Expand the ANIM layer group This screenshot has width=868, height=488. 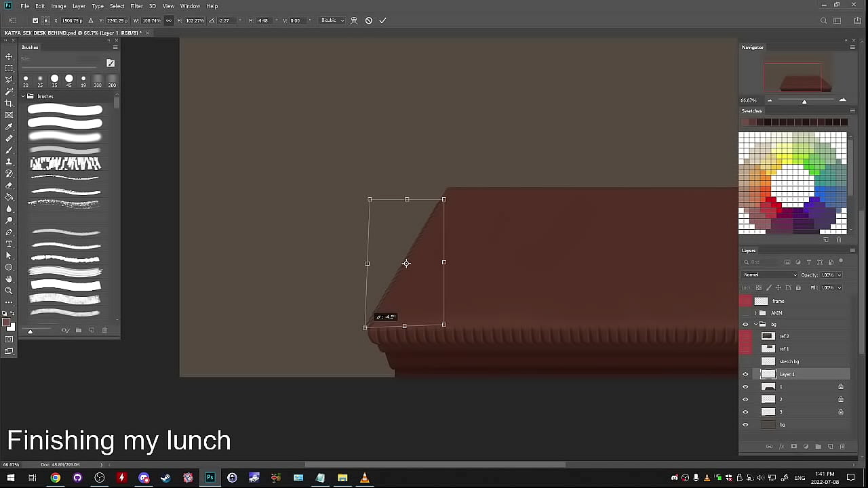point(755,313)
